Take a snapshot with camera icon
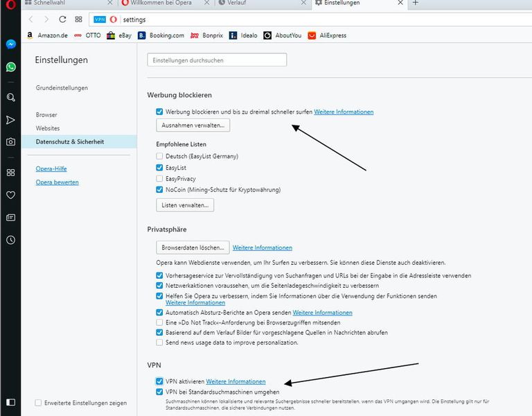The image size is (532, 416). (10, 141)
